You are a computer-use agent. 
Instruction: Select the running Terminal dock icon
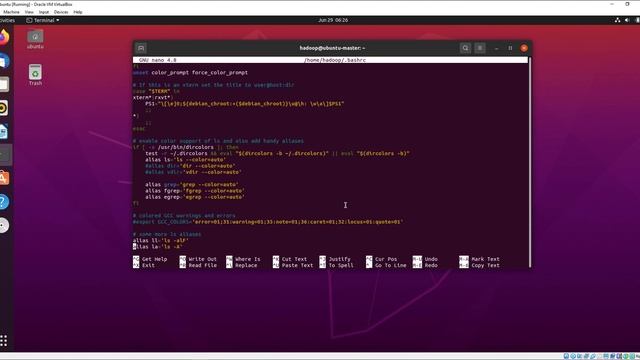[x=4, y=155]
